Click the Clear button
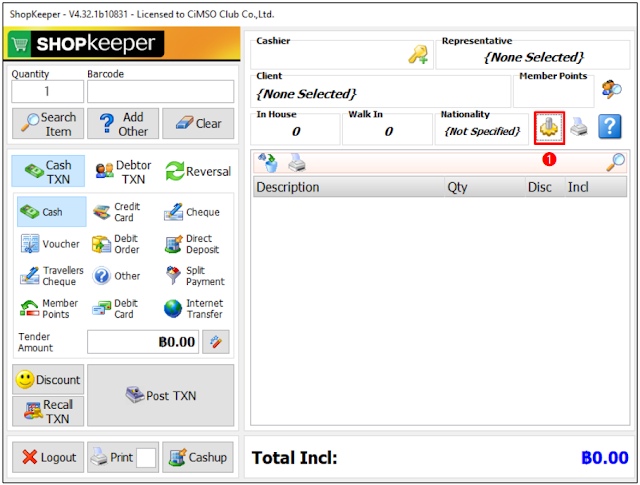 point(198,124)
